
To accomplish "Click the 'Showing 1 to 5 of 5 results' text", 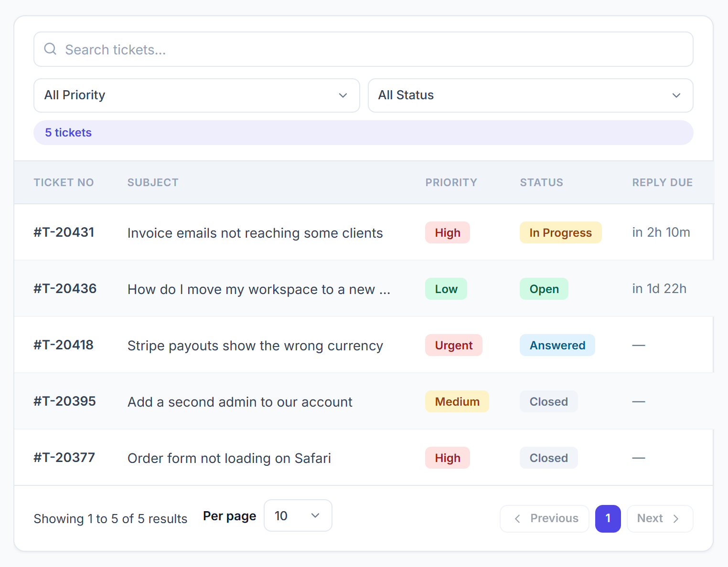I will (x=110, y=519).
